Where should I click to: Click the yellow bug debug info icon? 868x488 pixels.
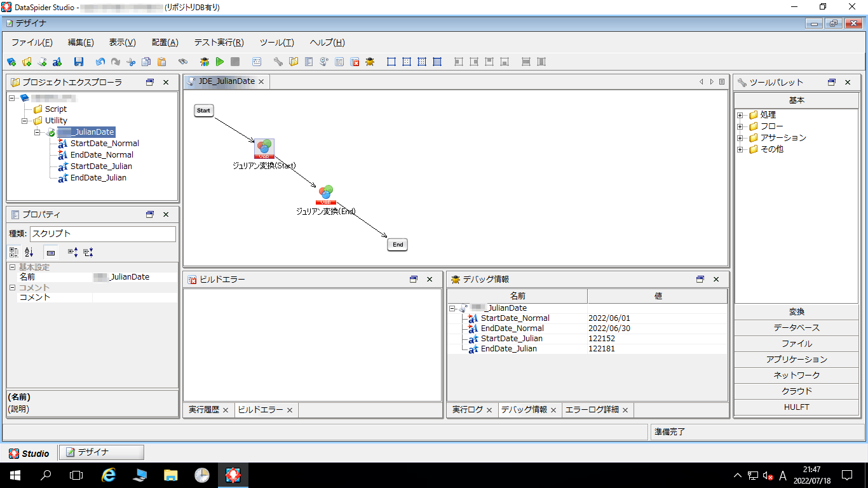[x=370, y=62]
